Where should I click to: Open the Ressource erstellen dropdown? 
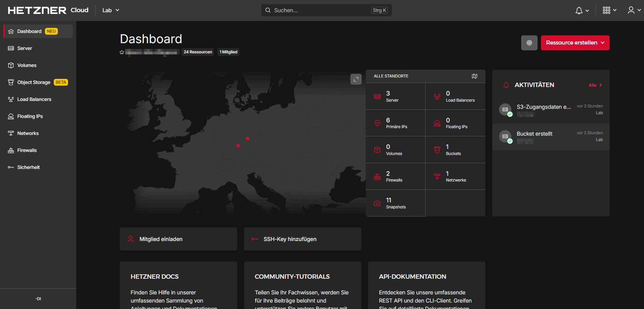575,43
